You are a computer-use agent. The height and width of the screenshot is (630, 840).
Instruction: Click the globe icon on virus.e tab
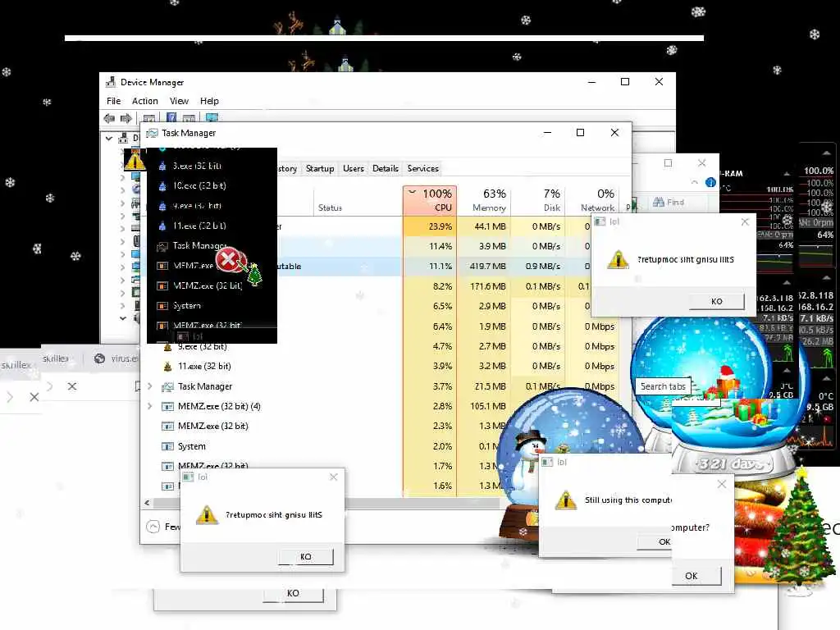click(x=99, y=358)
